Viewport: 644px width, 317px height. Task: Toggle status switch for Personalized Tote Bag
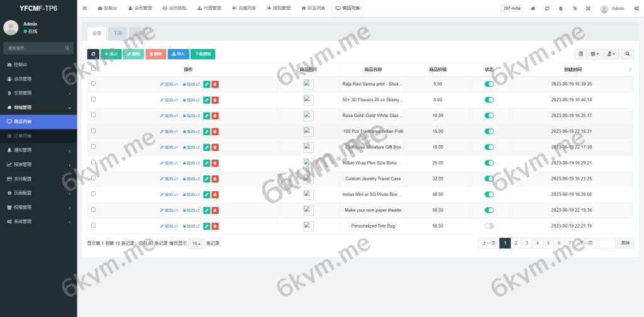point(489,226)
